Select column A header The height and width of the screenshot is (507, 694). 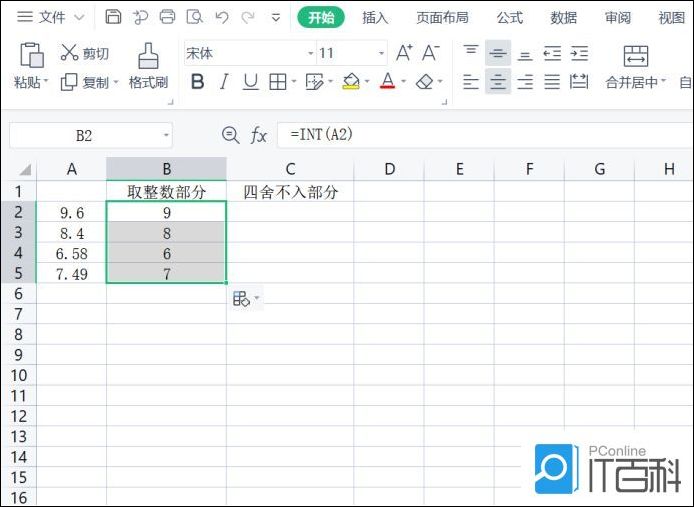(71, 169)
